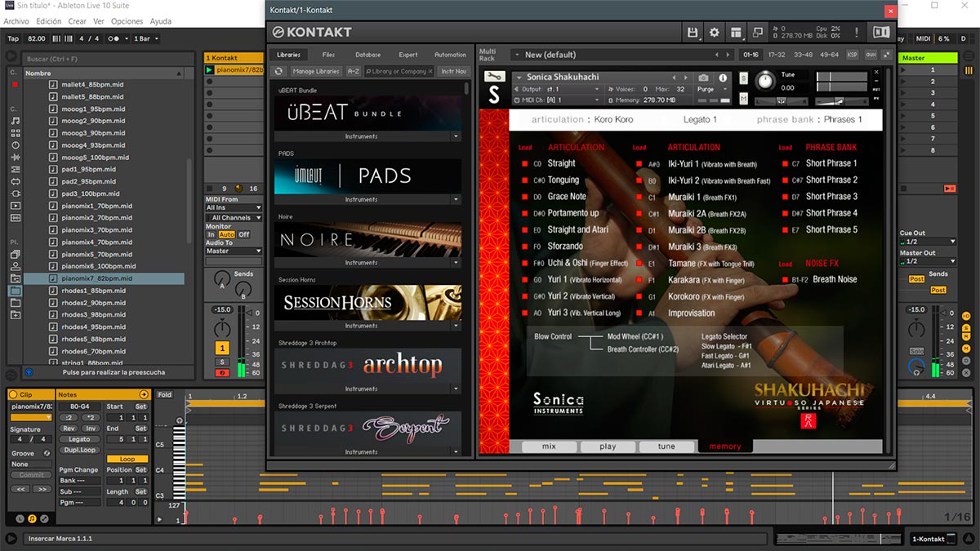Select the Packs icon in browser Places
This screenshot has height=551, width=980.
16,254
